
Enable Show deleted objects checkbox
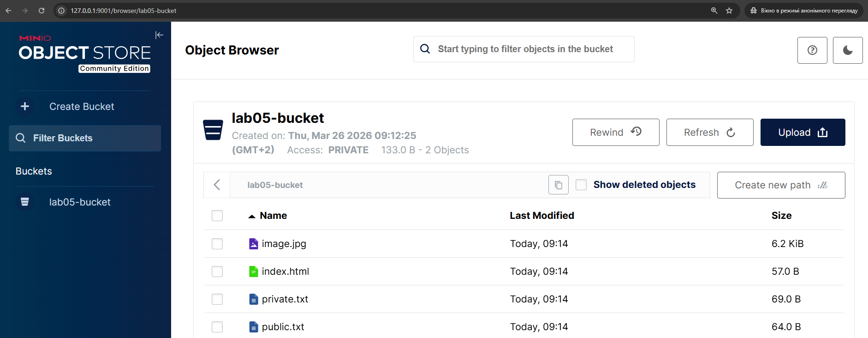pos(581,185)
